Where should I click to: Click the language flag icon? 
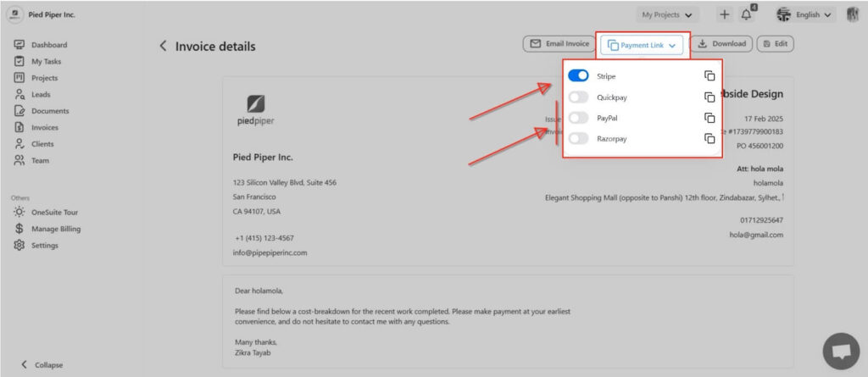[783, 15]
